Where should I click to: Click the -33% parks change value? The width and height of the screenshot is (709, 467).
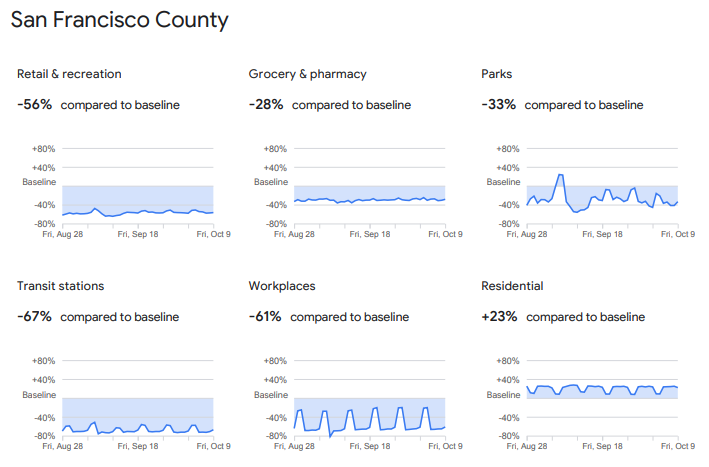pos(498,104)
